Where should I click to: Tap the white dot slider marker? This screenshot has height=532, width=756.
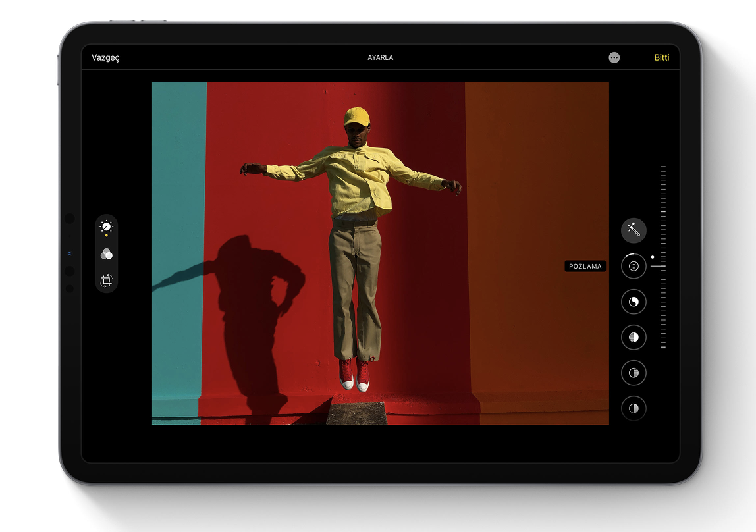653,257
